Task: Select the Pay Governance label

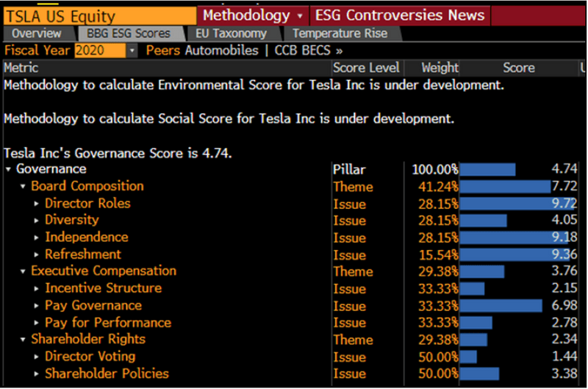Action: pos(93,305)
